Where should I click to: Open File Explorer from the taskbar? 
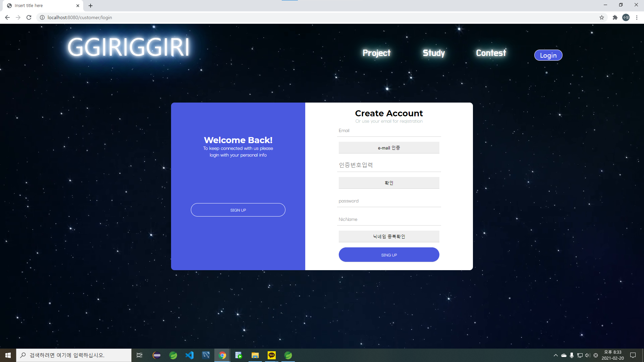pos(255,355)
